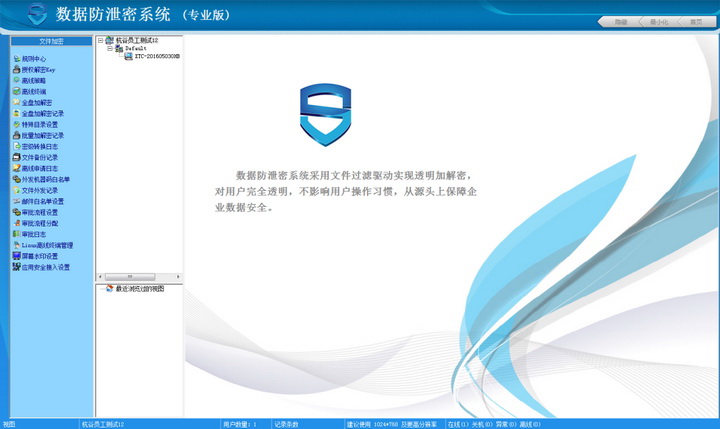Click the horizontal scrollbar thumb in tree panel
Viewport: 720px width, 429px height.
tap(130, 277)
